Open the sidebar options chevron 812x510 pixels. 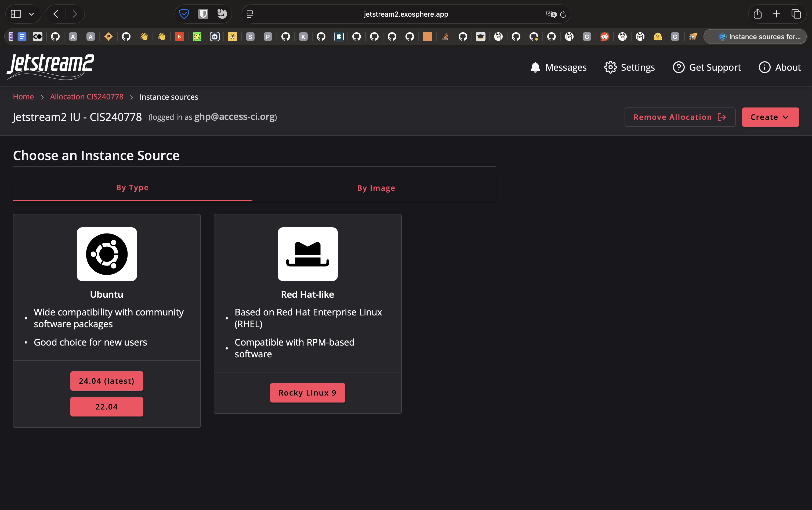coord(31,14)
